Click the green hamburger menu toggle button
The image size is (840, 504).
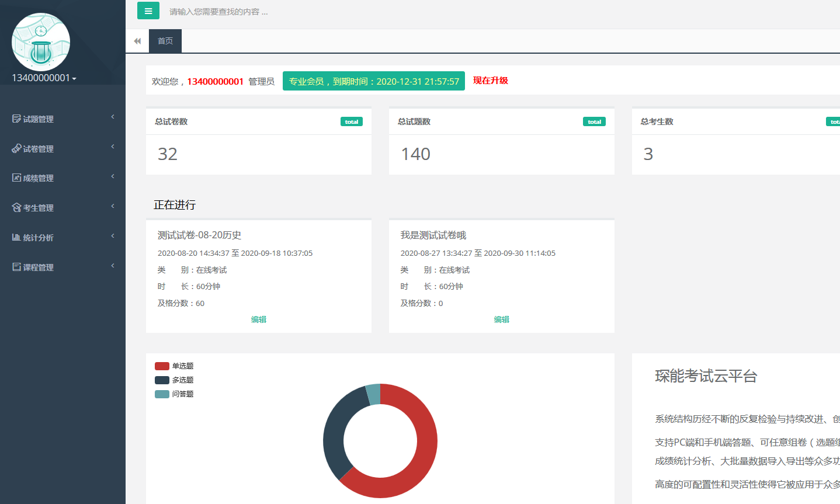pyautogui.click(x=148, y=11)
